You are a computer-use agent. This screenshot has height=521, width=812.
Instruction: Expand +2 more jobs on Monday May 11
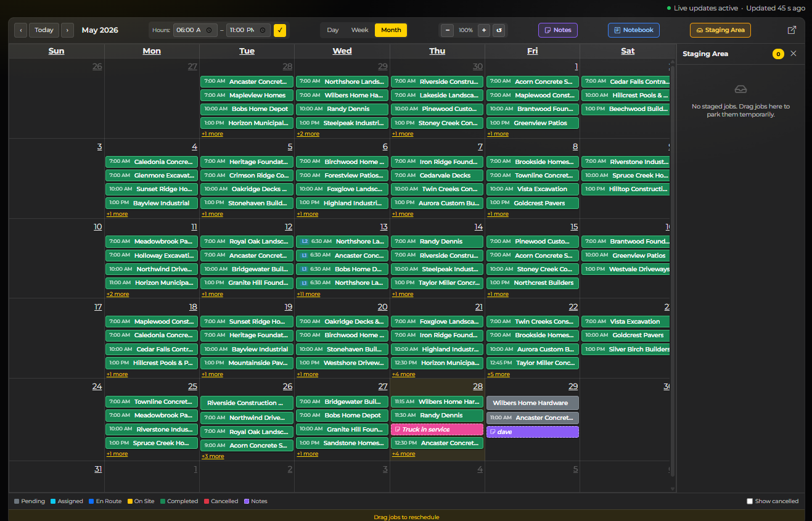click(118, 294)
